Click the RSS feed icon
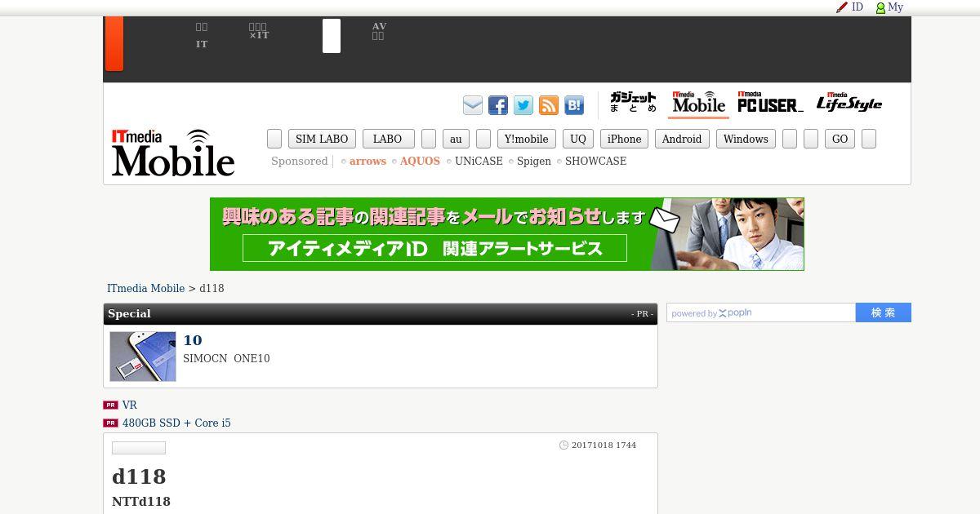 (x=549, y=105)
